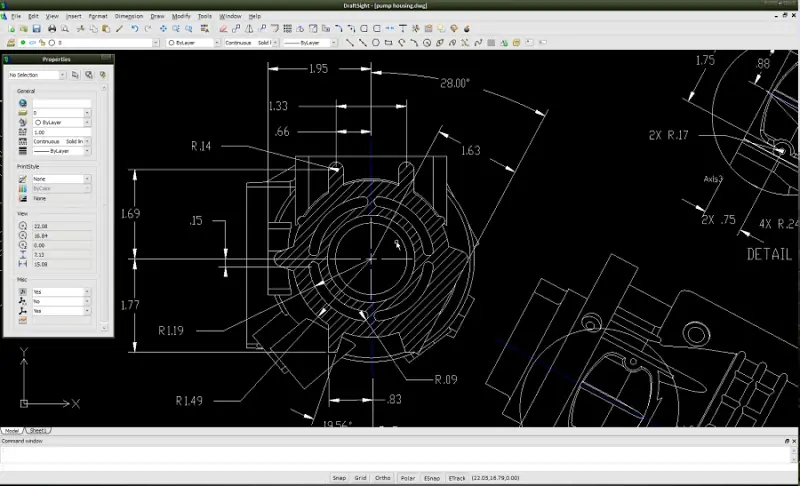800x486 pixels.
Task: Click the 28.00° angle dimension text
Action: [455, 83]
